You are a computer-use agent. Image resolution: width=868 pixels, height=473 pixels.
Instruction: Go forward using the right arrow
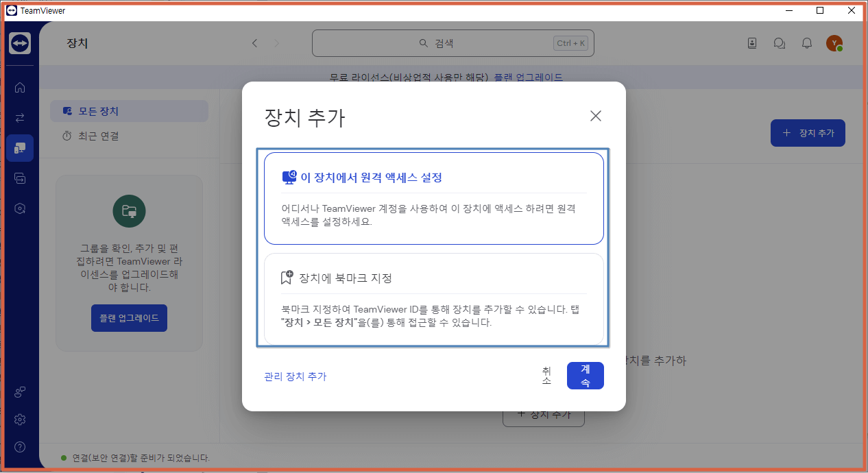coord(277,43)
